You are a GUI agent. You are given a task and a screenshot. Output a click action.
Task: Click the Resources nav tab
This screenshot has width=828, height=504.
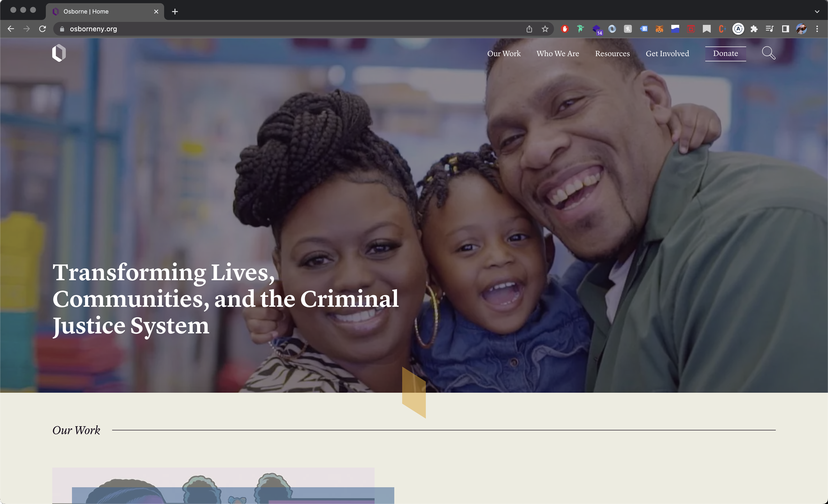pos(612,54)
